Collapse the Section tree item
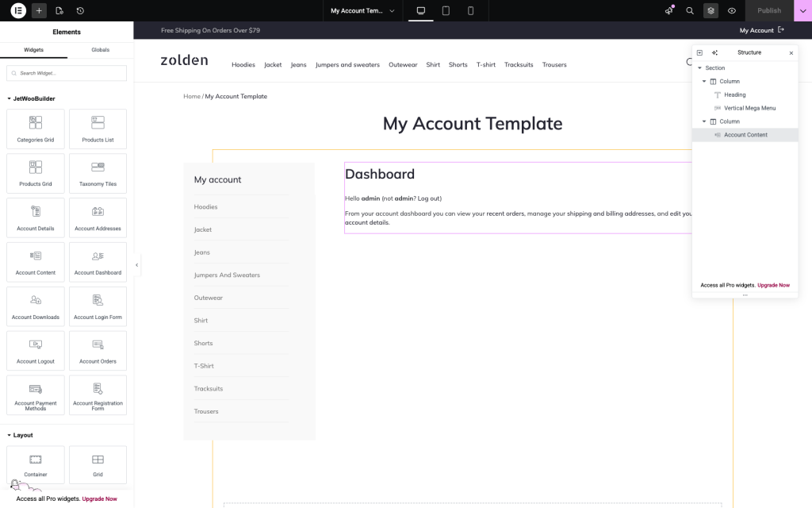This screenshot has width=812, height=508. click(699, 68)
